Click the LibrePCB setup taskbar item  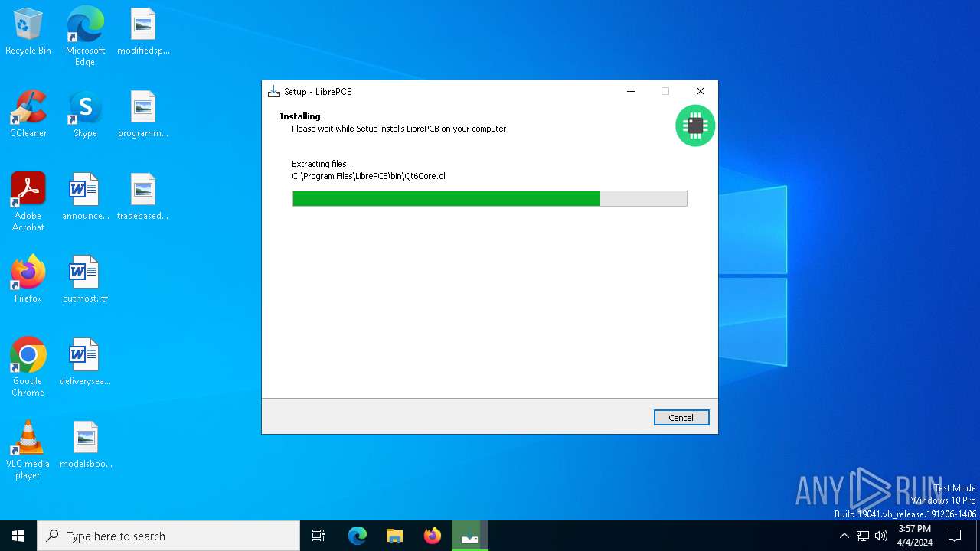pos(470,536)
